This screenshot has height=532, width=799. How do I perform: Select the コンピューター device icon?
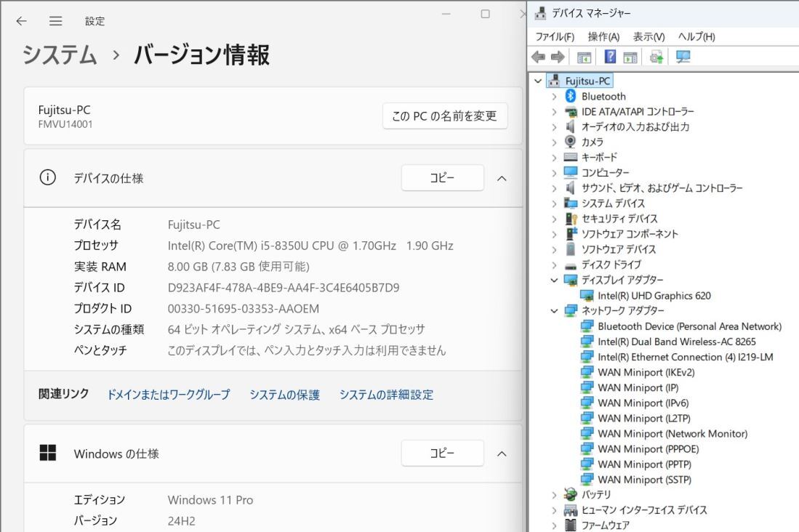coord(571,172)
